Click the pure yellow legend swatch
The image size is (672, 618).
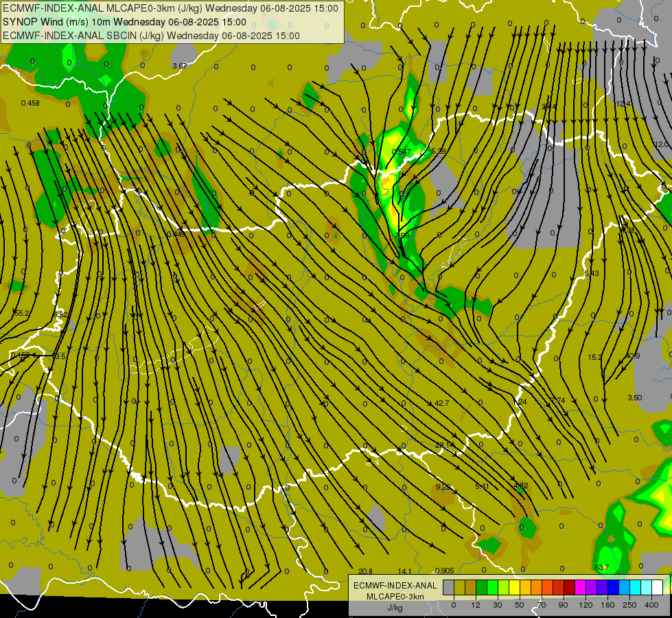515,587
